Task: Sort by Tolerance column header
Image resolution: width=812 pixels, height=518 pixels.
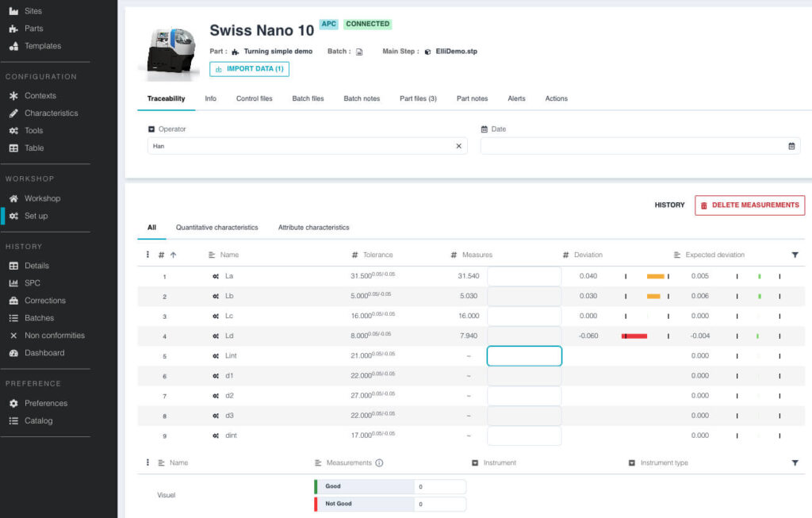Action: tap(377, 255)
